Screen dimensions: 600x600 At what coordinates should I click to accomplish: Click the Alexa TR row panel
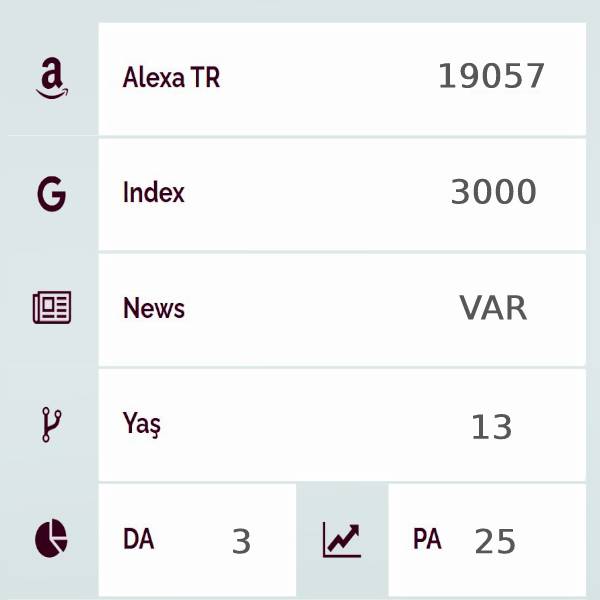coord(320,78)
